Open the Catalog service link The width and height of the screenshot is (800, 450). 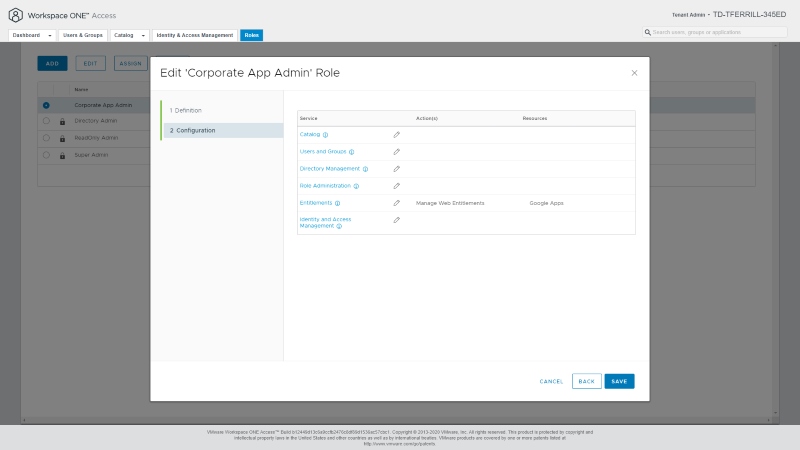point(310,135)
